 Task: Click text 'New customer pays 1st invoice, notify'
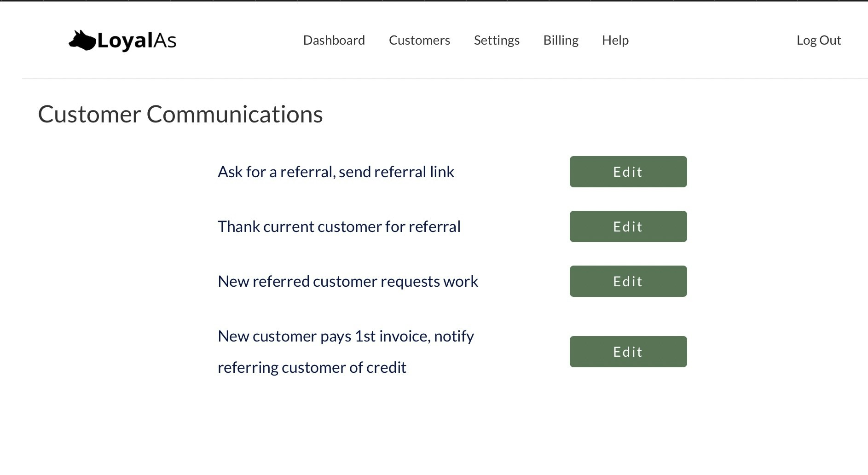[x=346, y=336]
